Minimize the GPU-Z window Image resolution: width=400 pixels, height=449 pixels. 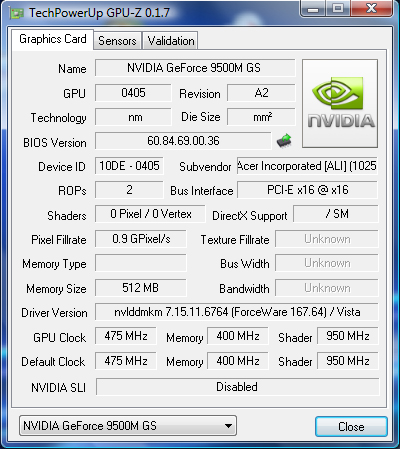point(313,8)
